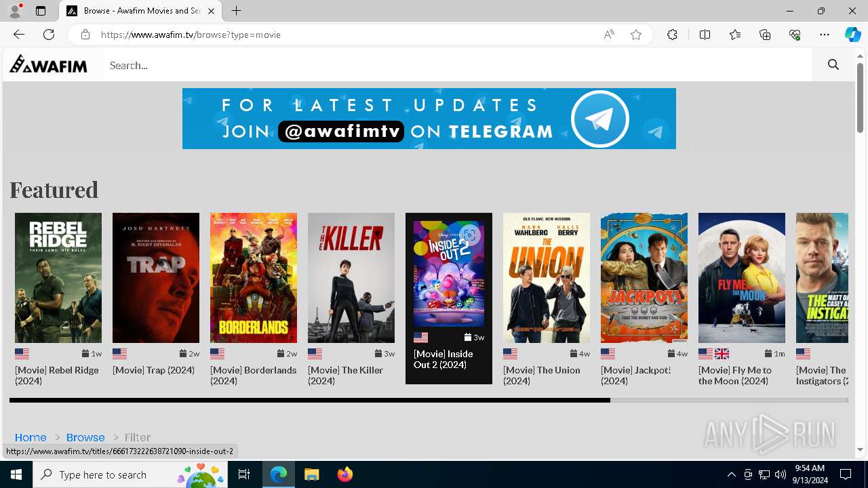This screenshot has height=488, width=868.
Task: Click the address bar URL
Action: tap(191, 35)
